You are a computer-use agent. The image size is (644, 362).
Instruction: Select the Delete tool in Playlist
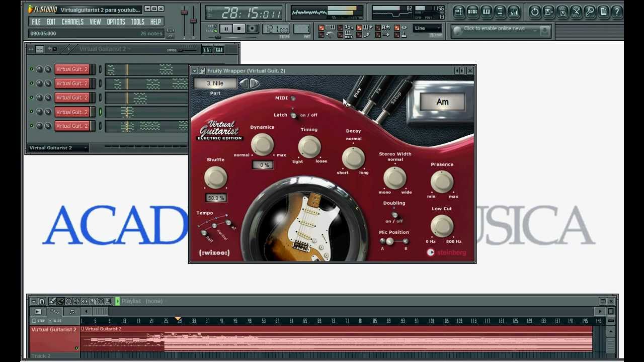pyautogui.click(x=68, y=301)
